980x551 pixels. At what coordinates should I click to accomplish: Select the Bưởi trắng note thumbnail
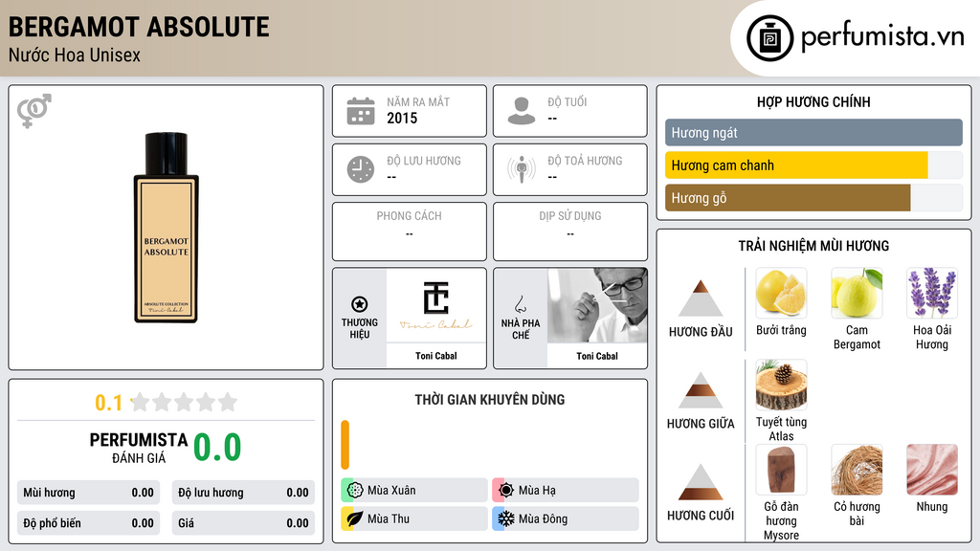coord(781,293)
